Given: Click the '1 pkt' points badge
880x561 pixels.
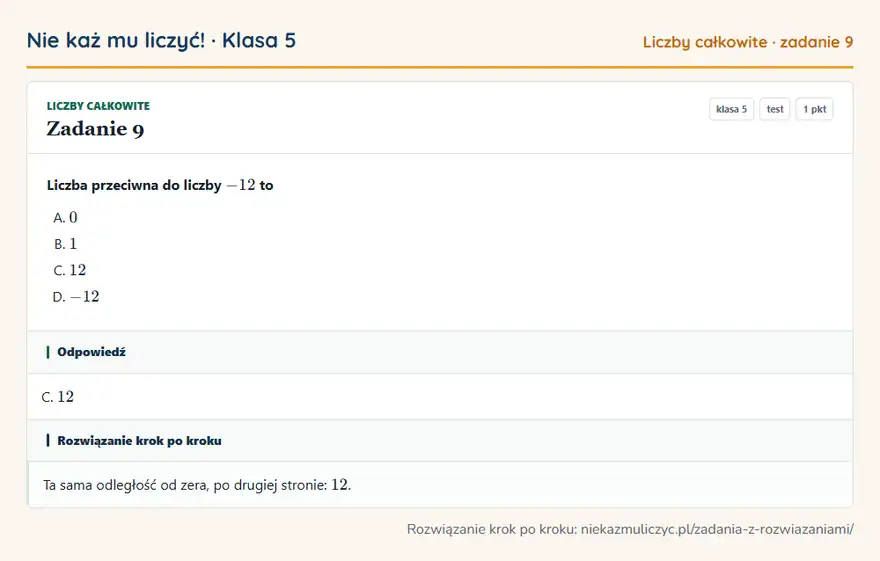Looking at the screenshot, I should [814, 109].
